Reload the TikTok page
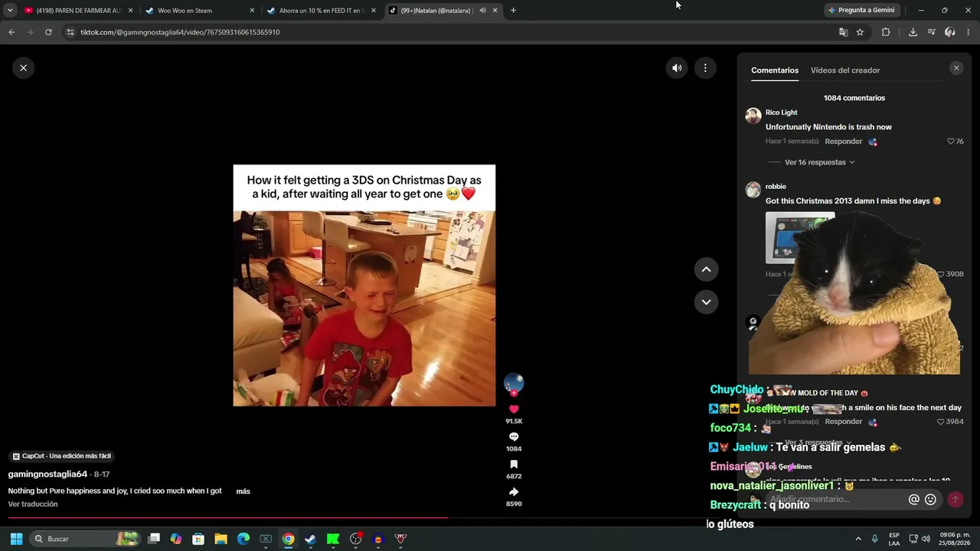Image resolution: width=980 pixels, height=551 pixels. [x=48, y=32]
